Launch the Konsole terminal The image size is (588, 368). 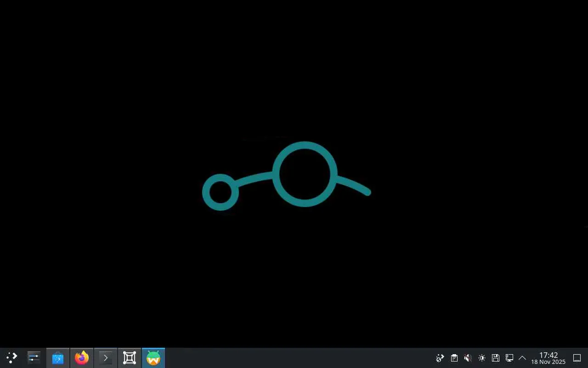pyautogui.click(x=106, y=358)
